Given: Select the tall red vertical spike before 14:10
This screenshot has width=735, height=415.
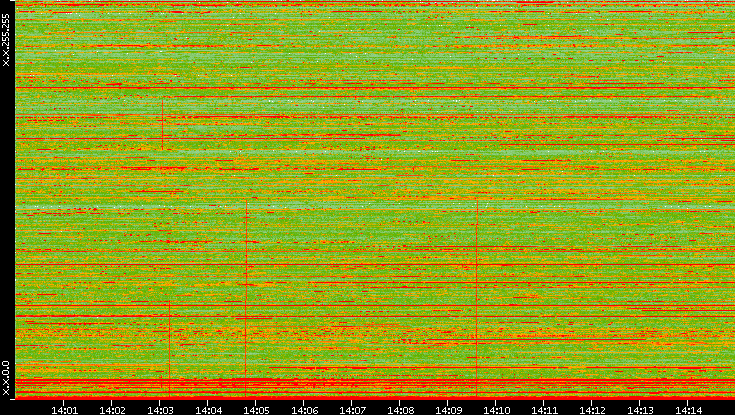Looking at the screenshot, I should tap(477, 299).
